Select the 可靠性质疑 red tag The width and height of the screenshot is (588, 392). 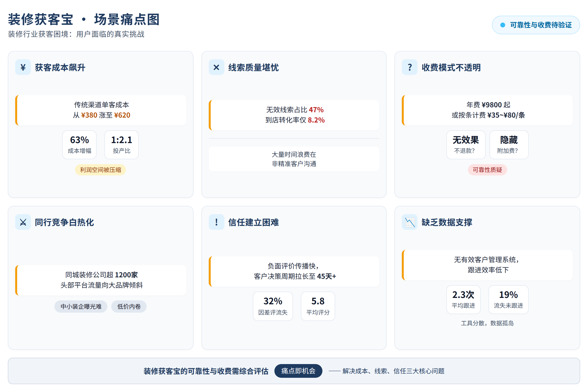pyautogui.click(x=487, y=170)
